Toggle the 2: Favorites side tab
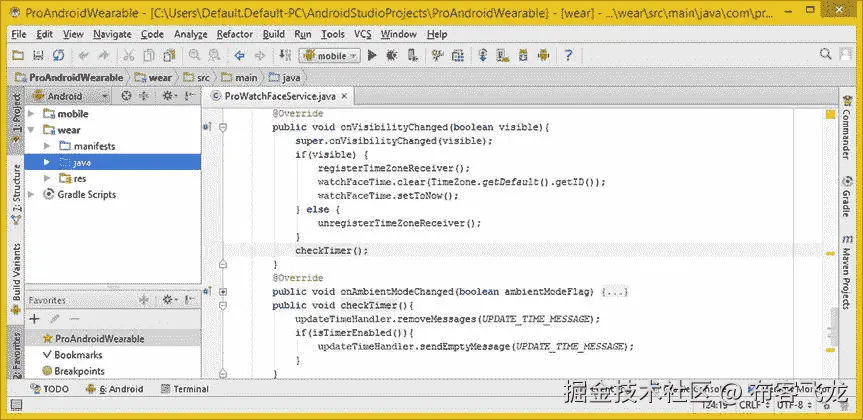The image size is (863, 420). click(x=17, y=352)
